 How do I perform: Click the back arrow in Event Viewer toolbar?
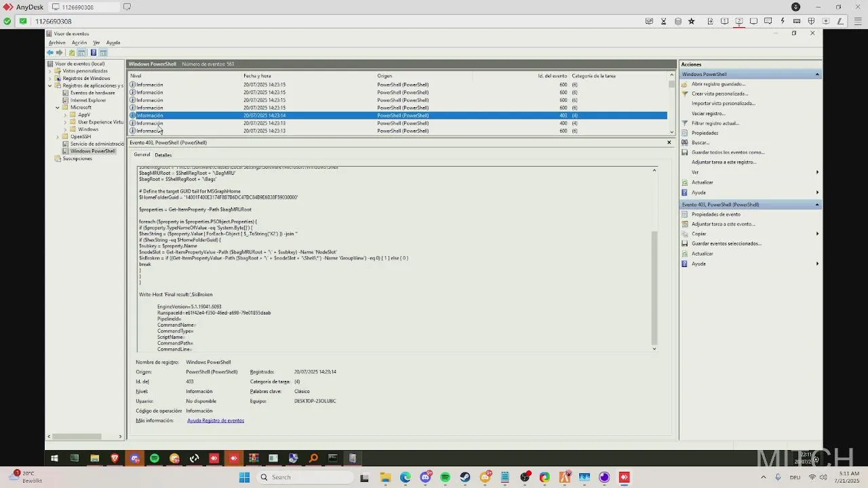pyautogui.click(x=50, y=52)
